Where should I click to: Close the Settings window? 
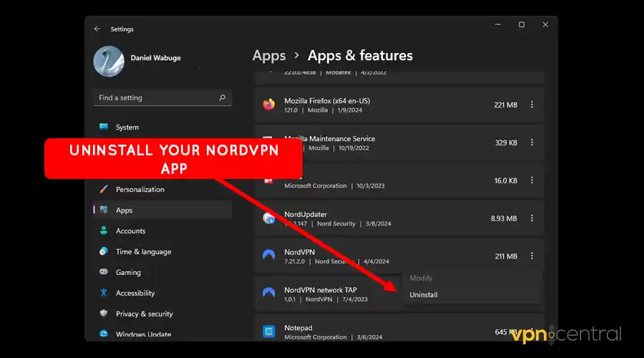545,24
